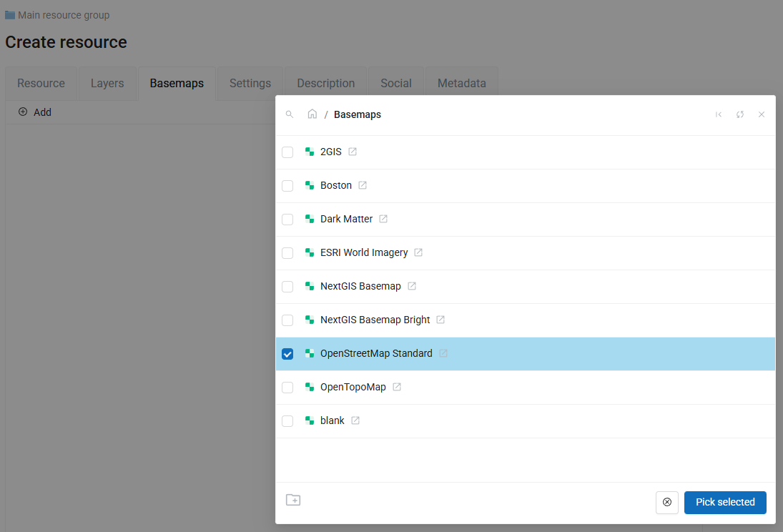Create new resource group folder icon
This screenshot has height=532, width=783.
(x=293, y=501)
